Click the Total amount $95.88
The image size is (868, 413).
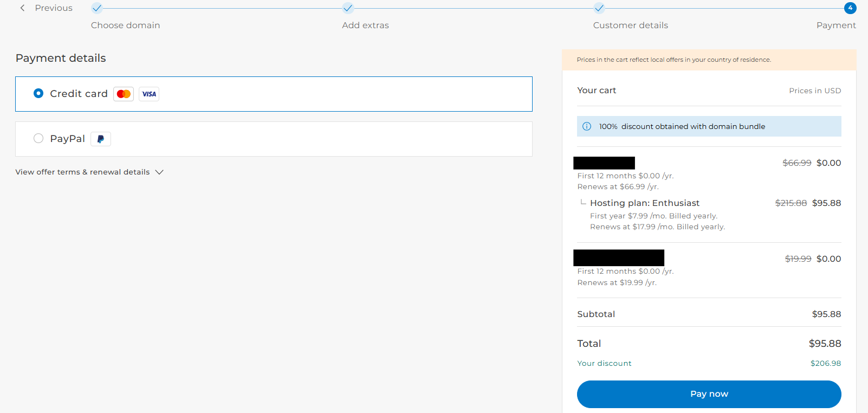tap(825, 344)
